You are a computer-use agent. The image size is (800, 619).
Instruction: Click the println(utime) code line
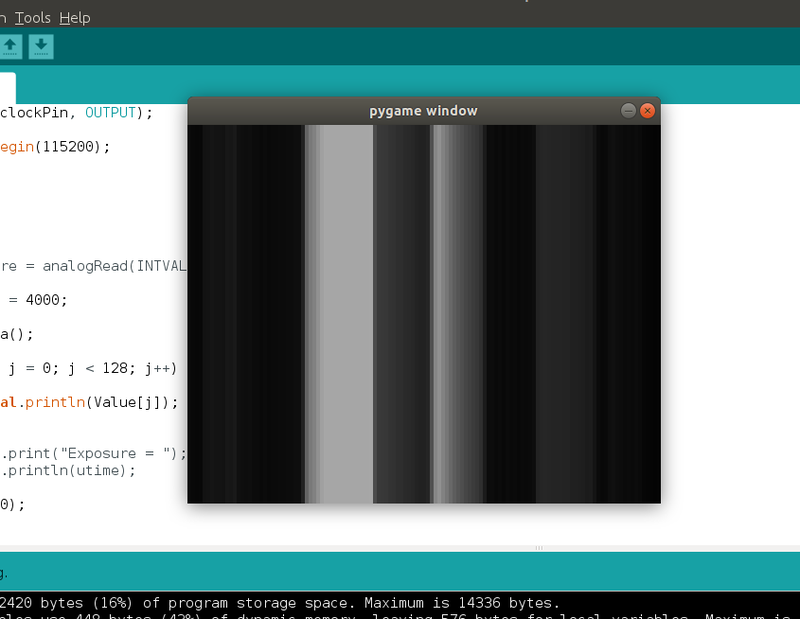coord(80,470)
